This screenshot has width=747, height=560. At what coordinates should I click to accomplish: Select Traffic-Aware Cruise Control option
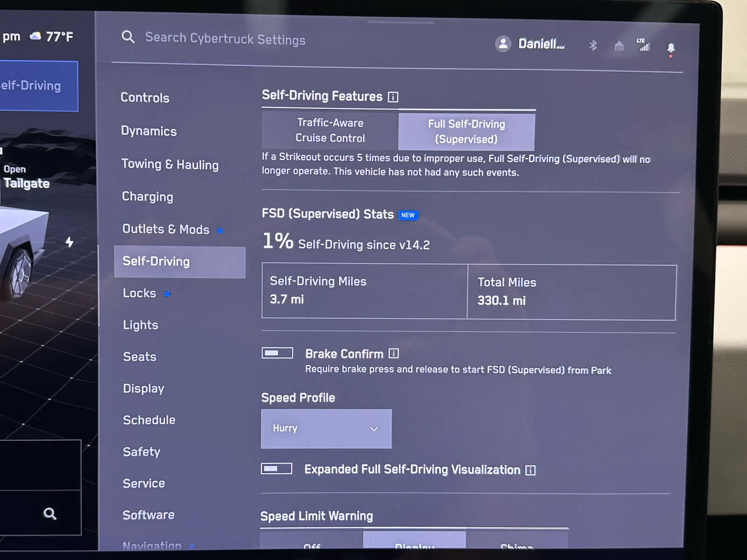tap(330, 130)
